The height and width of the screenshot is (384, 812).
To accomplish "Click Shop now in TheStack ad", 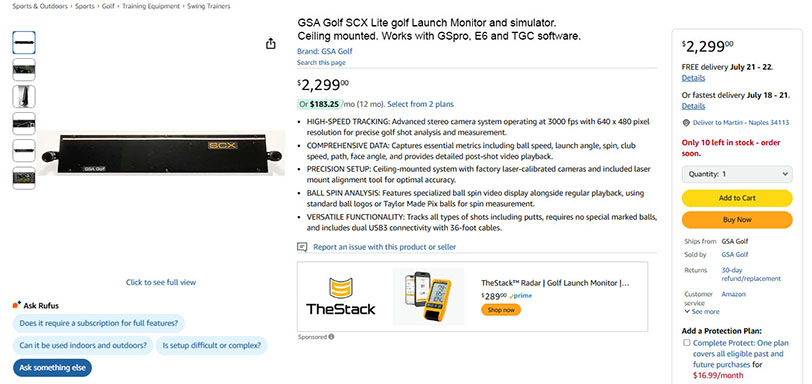I will click(501, 309).
